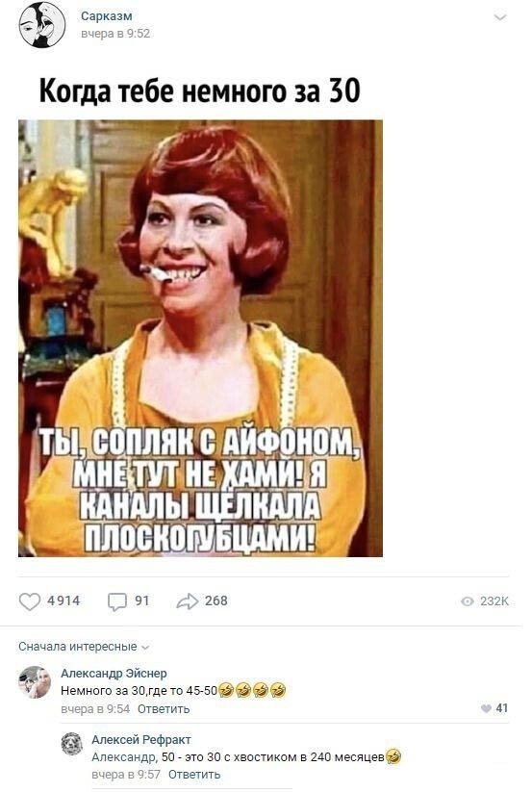Open Александр Эйснер's avatar picture
This screenshot has width=532, height=792.
[x=35, y=682]
